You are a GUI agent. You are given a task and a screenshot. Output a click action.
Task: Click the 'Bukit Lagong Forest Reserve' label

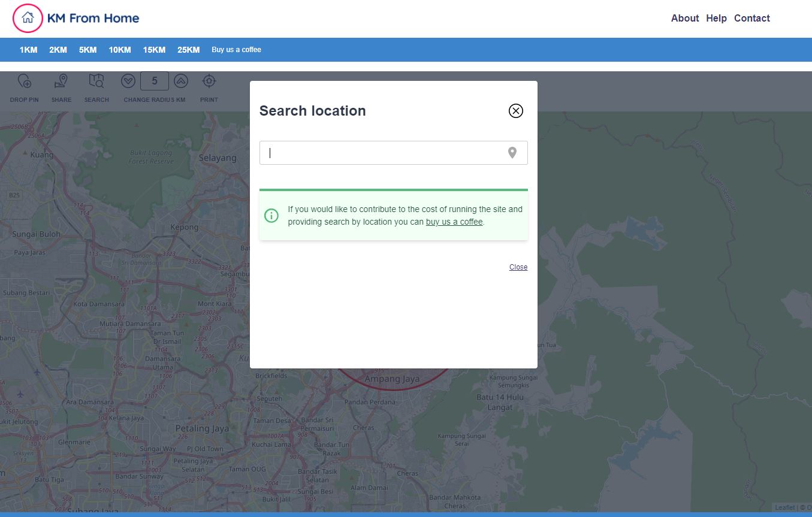(151, 157)
